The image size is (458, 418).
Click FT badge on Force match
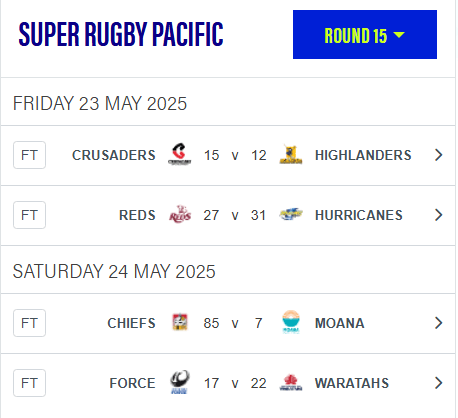pyautogui.click(x=29, y=383)
